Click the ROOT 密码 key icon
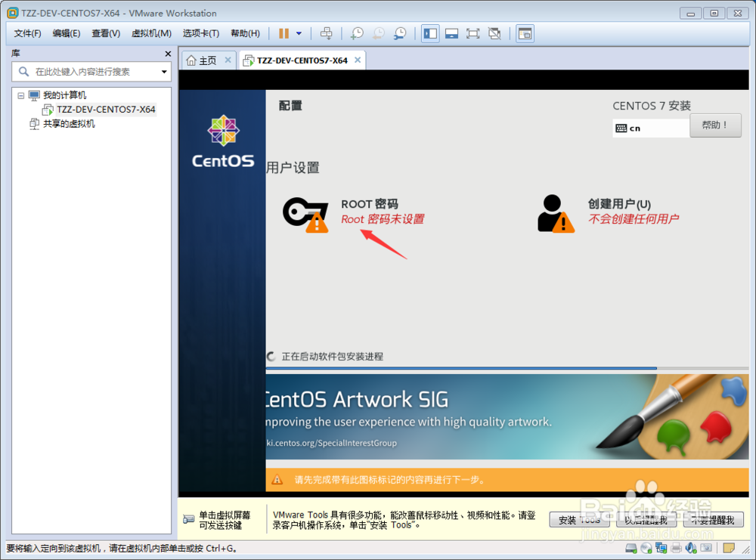The image size is (756, 560). (x=305, y=215)
